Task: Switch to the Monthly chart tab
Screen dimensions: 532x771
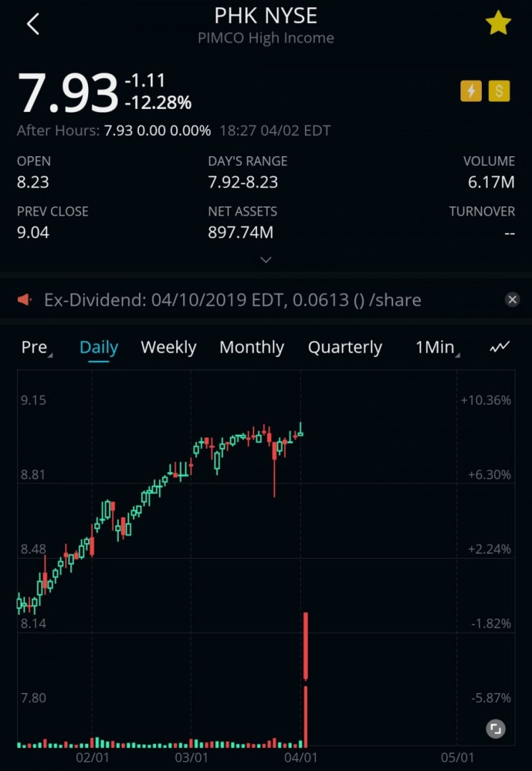Action: point(251,348)
